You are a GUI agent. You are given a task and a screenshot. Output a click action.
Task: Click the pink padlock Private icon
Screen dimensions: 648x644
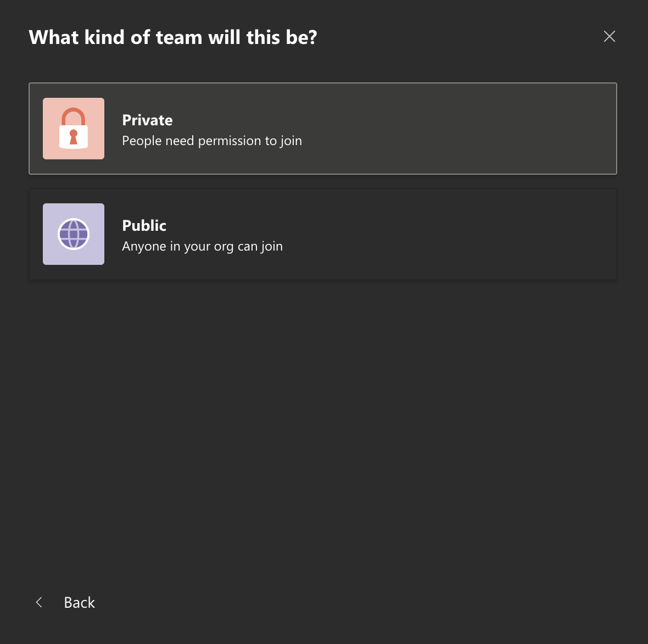coord(74,128)
